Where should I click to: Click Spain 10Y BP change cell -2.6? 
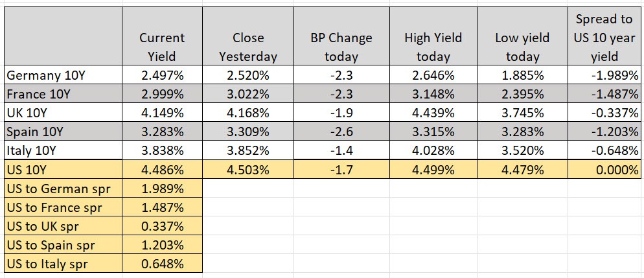click(x=341, y=132)
